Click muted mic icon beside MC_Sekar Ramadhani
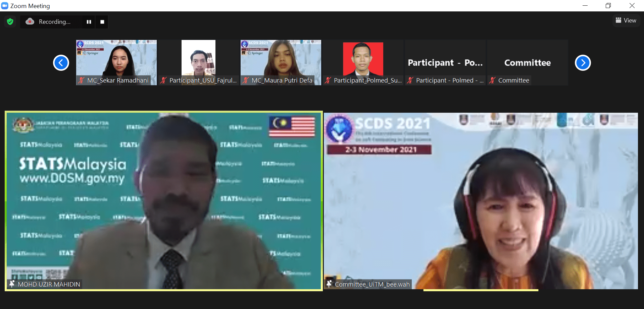This screenshot has width=644, height=309. pos(81,80)
